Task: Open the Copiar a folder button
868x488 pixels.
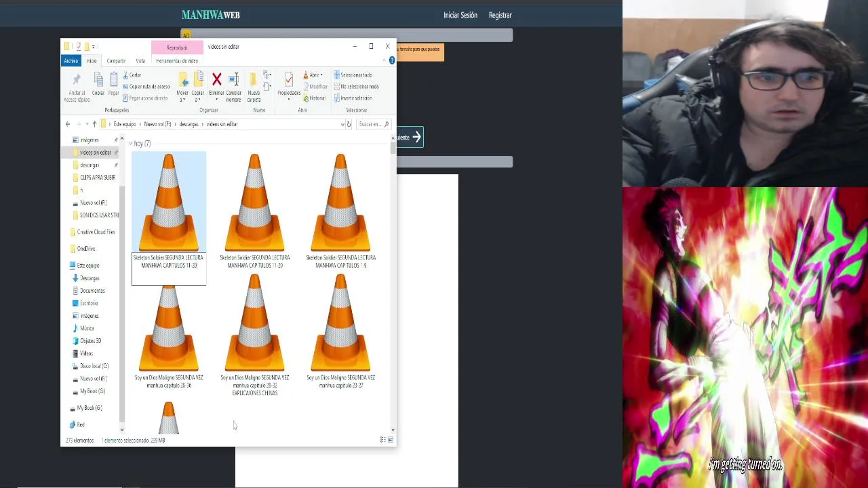Action: (x=197, y=87)
